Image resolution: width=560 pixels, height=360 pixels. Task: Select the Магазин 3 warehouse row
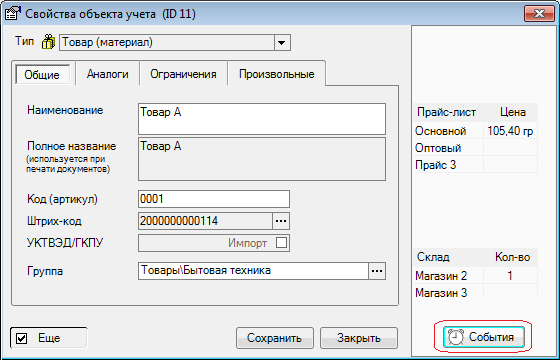click(475, 292)
